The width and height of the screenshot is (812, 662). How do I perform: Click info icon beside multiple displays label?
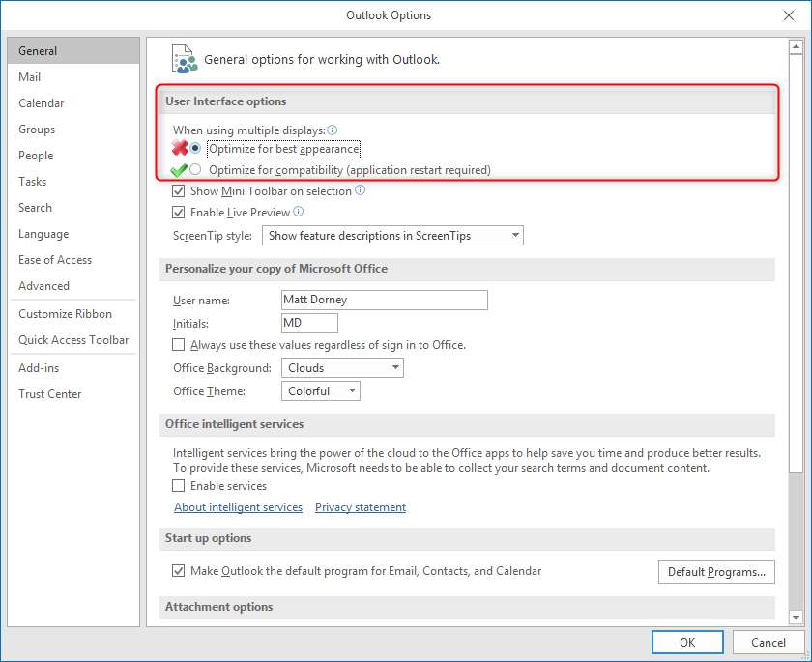coord(333,130)
